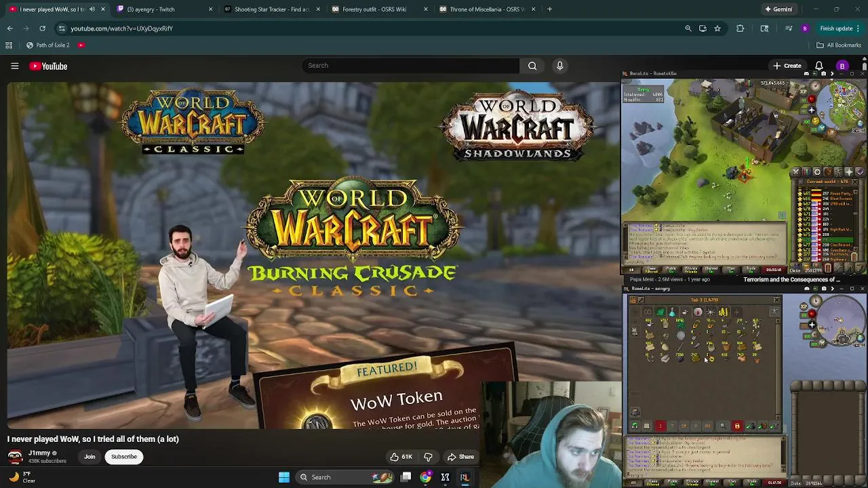This screenshot has height=488, width=868.
Task: Open the world map globe in the top RuneLite window
Action: (x=860, y=123)
